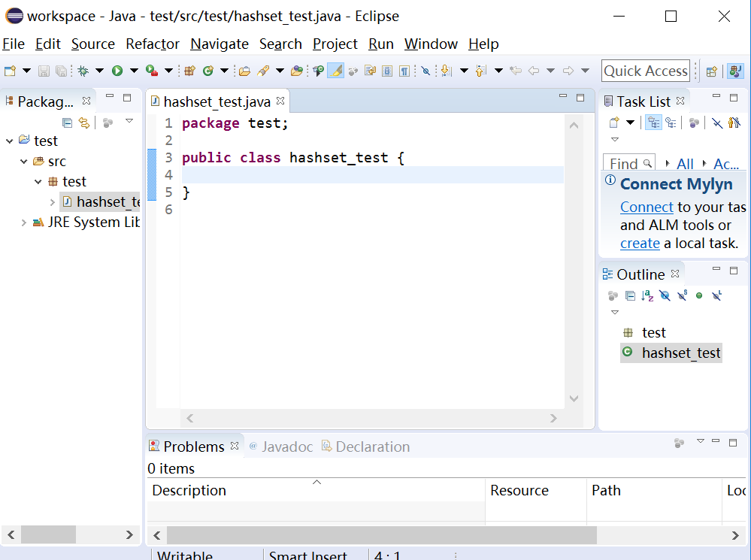
Task: Click the Open Task icon in main toolbar
Action: (x=263, y=71)
